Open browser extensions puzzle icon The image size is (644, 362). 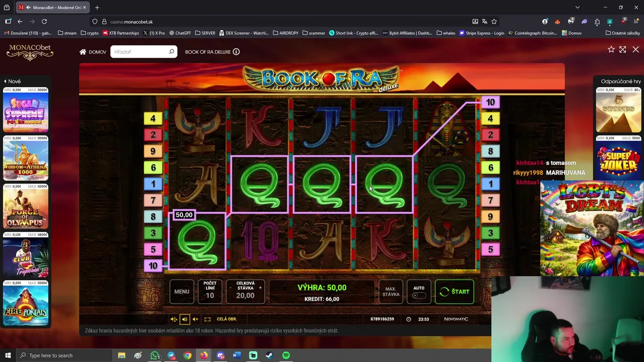pyautogui.click(x=597, y=22)
